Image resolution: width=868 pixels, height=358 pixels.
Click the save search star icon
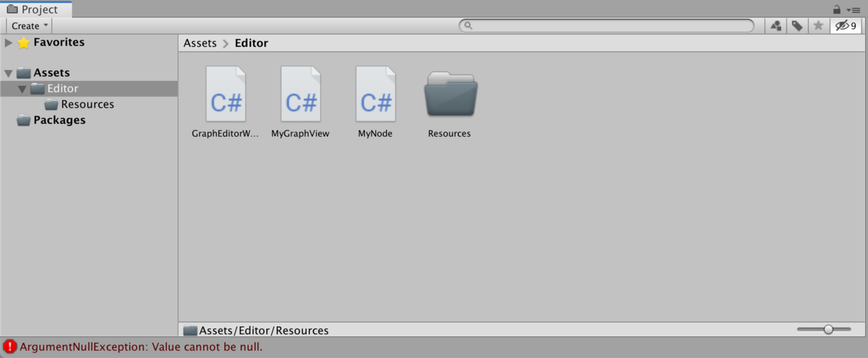(x=818, y=26)
